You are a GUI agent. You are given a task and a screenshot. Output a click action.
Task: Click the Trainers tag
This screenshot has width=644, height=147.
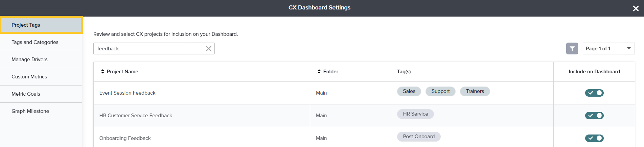coord(475,91)
